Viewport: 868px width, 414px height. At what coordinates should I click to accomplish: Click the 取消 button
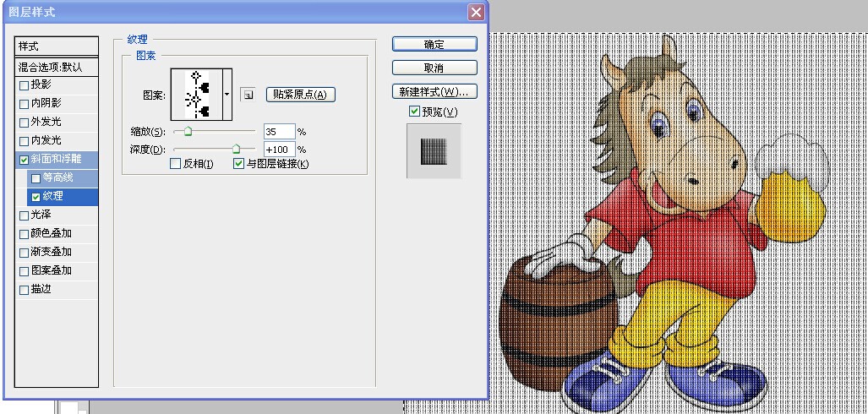(434, 68)
